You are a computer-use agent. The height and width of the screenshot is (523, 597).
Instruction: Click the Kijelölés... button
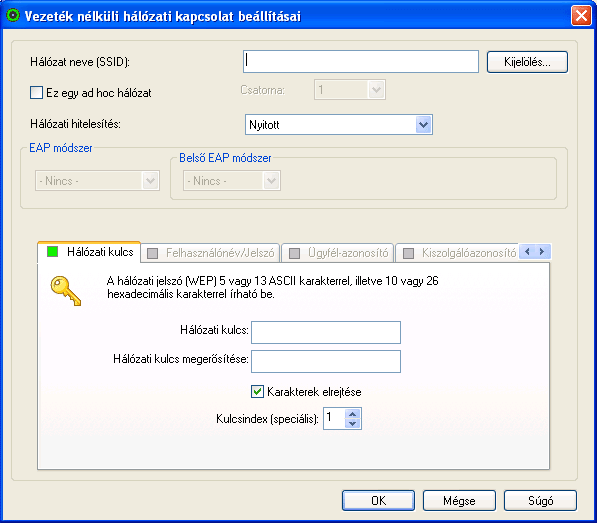click(x=527, y=62)
